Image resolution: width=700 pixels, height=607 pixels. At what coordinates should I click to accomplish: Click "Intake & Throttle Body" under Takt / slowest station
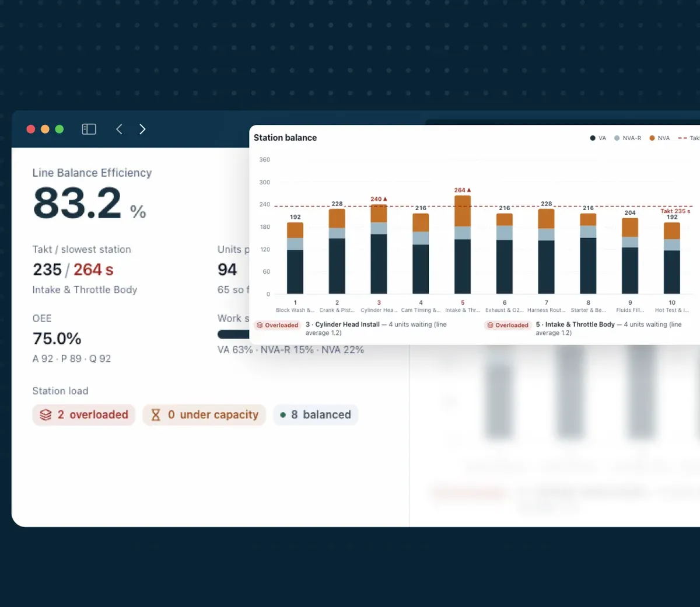pyautogui.click(x=85, y=289)
